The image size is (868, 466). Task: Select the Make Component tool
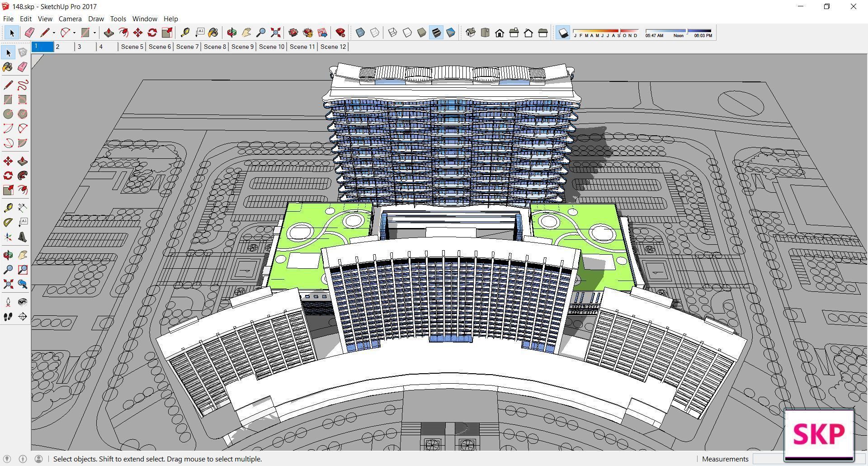(x=23, y=52)
